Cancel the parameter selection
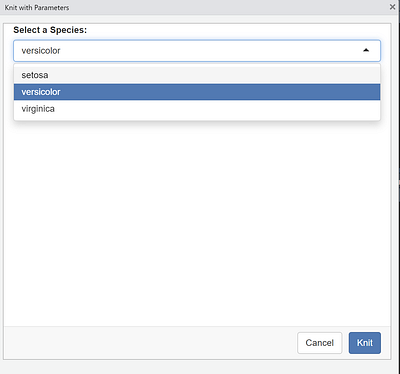This screenshot has height=374, width=400. [x=320, y=343]
